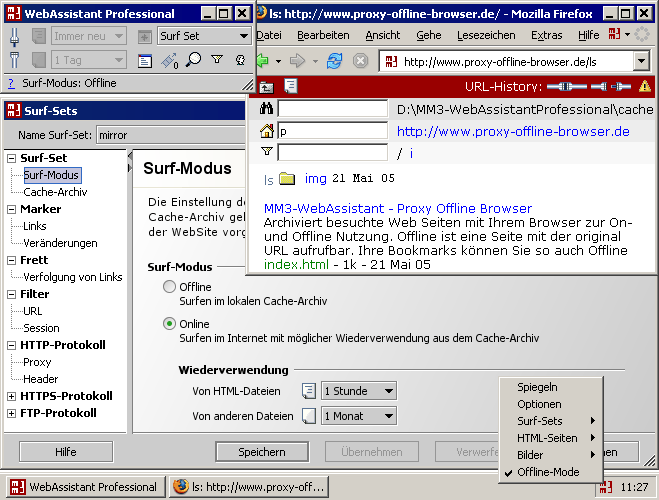Viewport: 659px width, 500px height.
Task: Click the yellow warning triangle in URL-History bar
Action: click(x=645, y=86)
